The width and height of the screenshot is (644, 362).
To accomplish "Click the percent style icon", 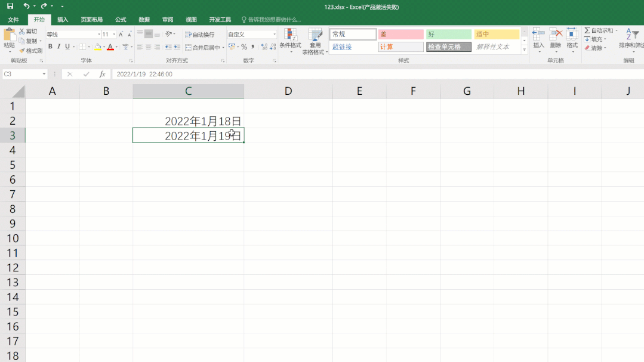I will coord(244,47).
